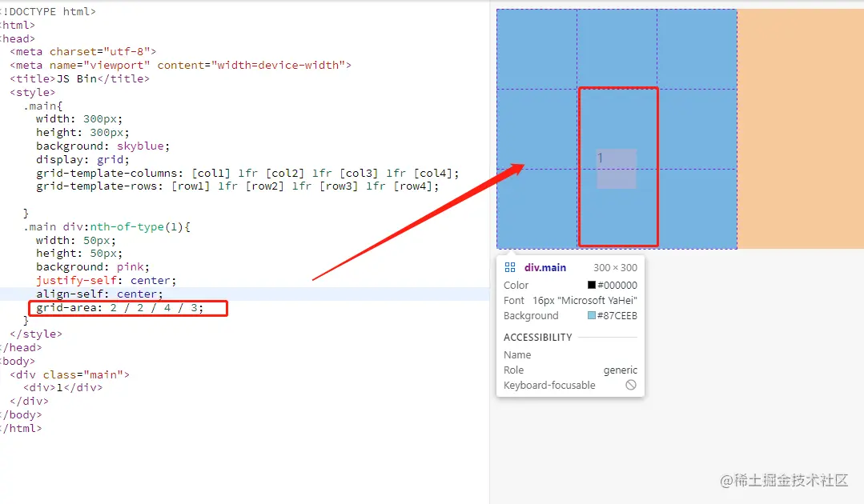This screenshot has height=504, width=864.
Task: Click the grid-template-columns code line
Action: click(x=247, y=174)
